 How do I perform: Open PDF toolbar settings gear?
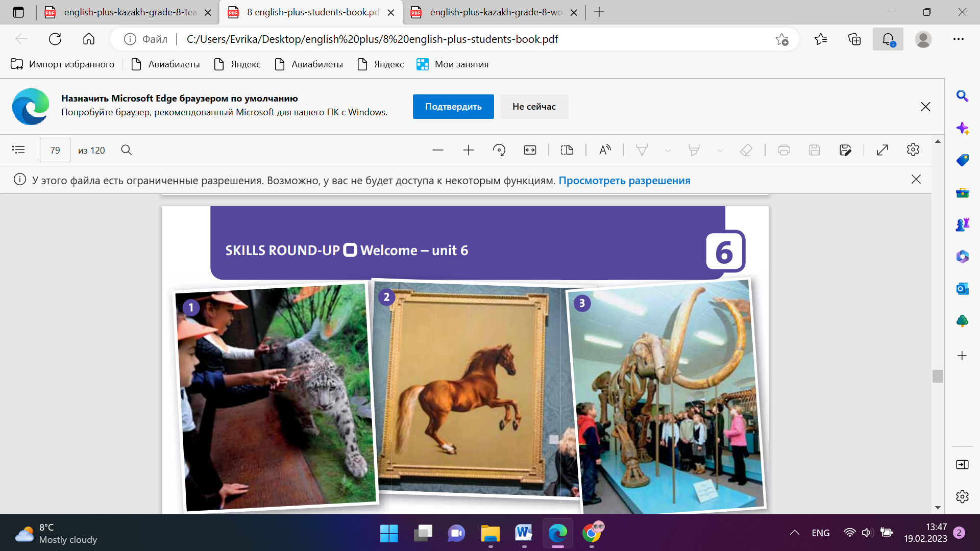913,150
